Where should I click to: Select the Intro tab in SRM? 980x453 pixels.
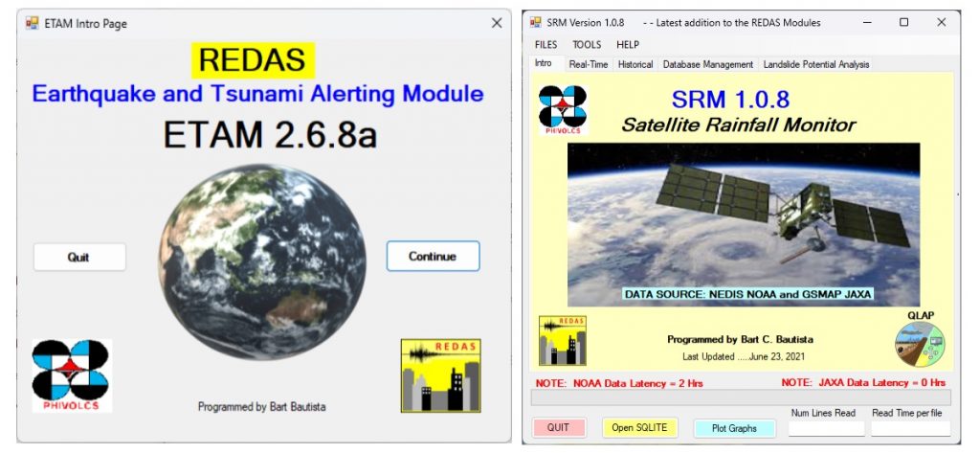[544, 63]
